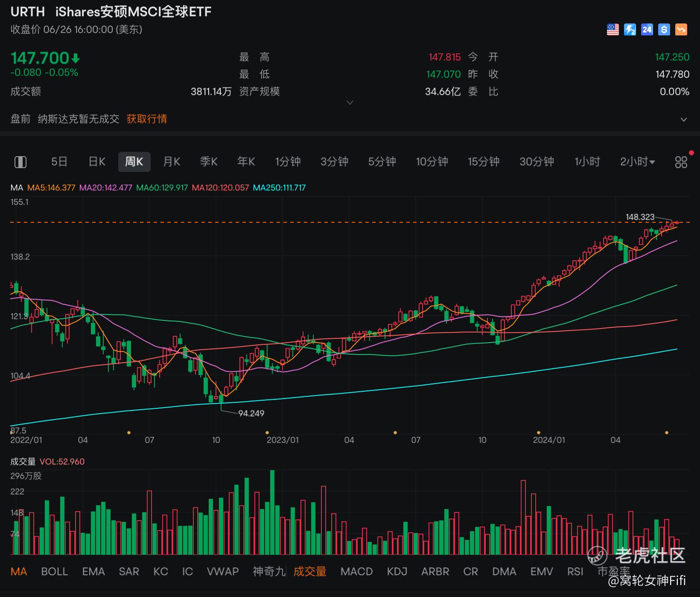Select the 3分钟 interval tab
The height and width of the screenshot is (597, 700).
click(335, 162)
